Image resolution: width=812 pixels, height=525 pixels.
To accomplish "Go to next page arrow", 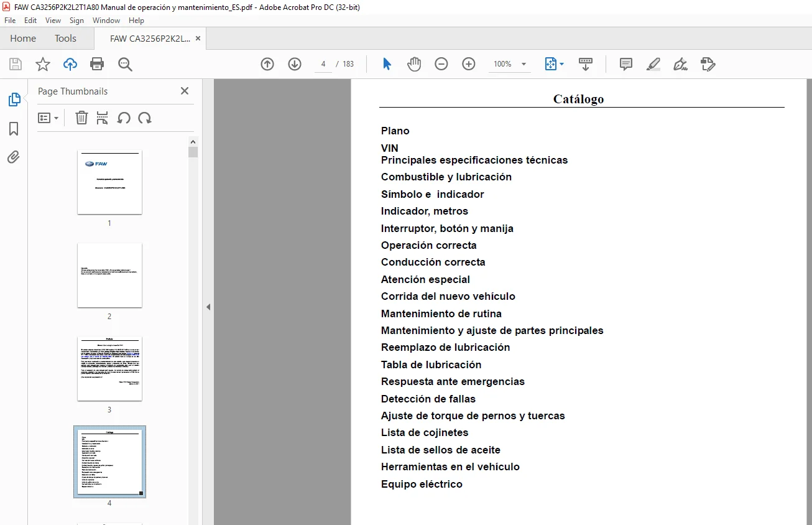I will [x=295, y=64].
